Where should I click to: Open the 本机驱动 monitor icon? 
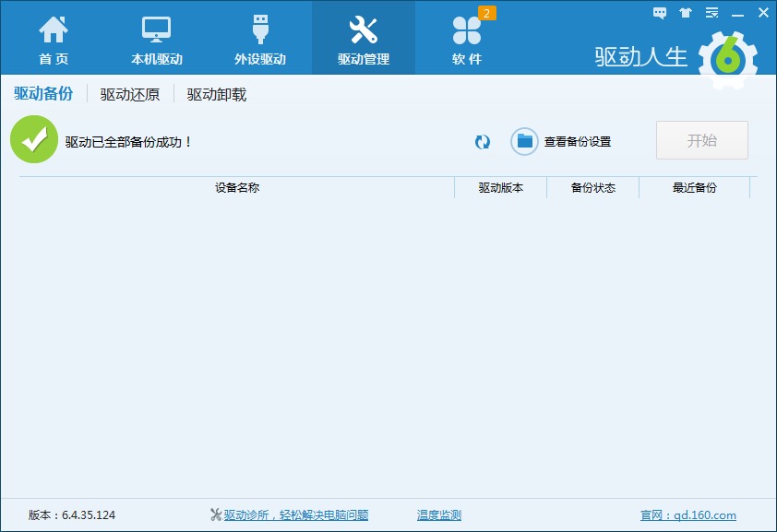[157, 30]
